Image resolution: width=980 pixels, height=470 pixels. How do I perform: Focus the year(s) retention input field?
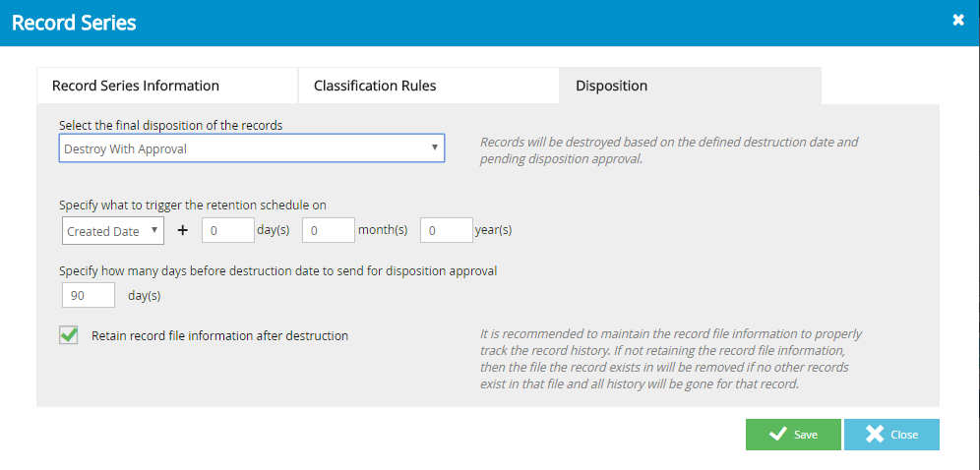pyautogui.click(x=447, y=230)
